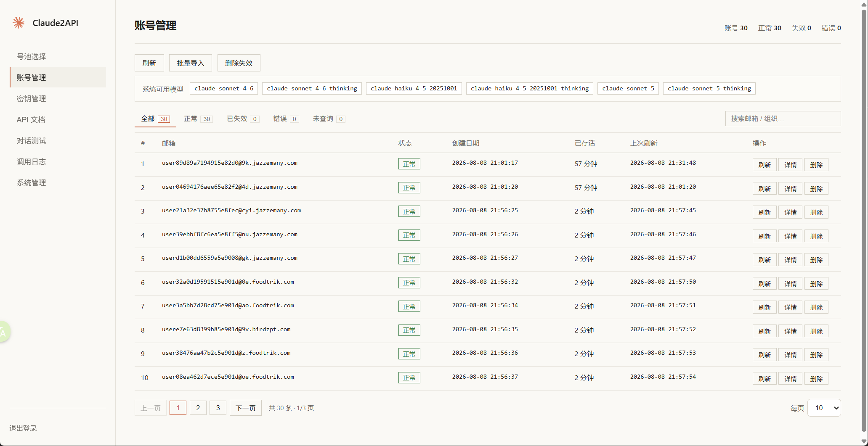Click 刷新 for row 1 account
This screenshot has height=446, width=868.
(764, 165)
